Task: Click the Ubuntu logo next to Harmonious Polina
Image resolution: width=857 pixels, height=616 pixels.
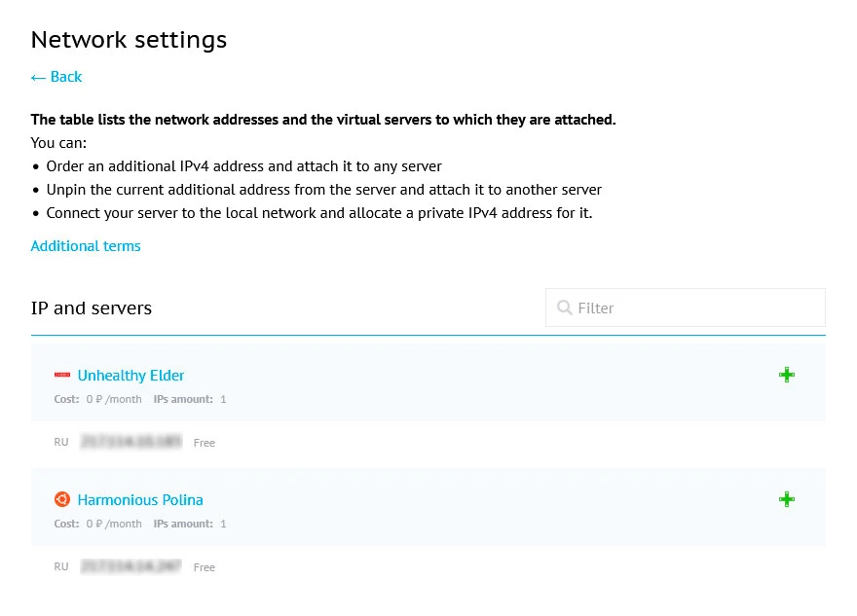Action: click(x=62, y=499)
